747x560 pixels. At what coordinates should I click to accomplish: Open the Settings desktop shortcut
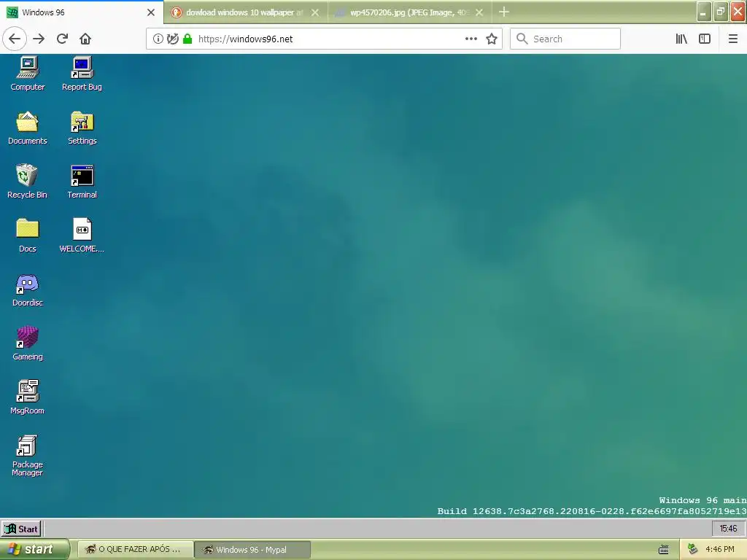tap(82, 128)
